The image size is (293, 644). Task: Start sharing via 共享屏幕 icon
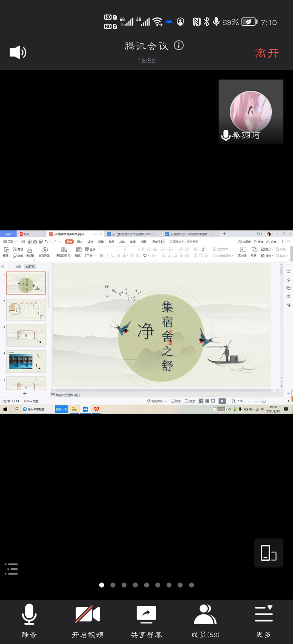pyautogui.click(x=146, y=621)
